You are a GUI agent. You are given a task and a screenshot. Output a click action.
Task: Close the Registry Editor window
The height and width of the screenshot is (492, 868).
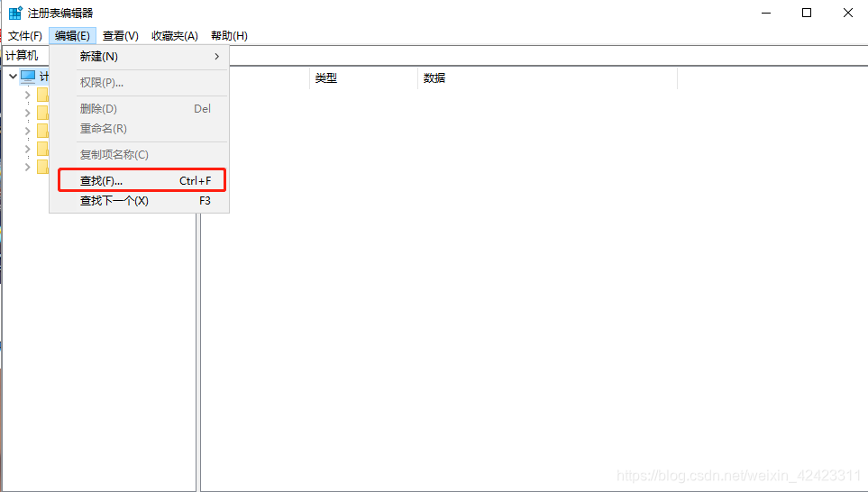[847, 13]
